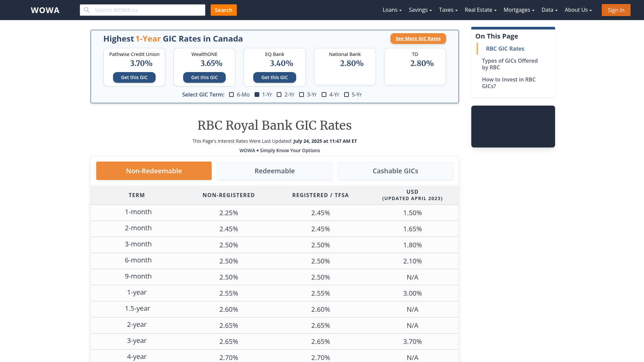Get the EQ Bank GIC
This screenshot has height=362, width=644.
(x=274, y=77)
